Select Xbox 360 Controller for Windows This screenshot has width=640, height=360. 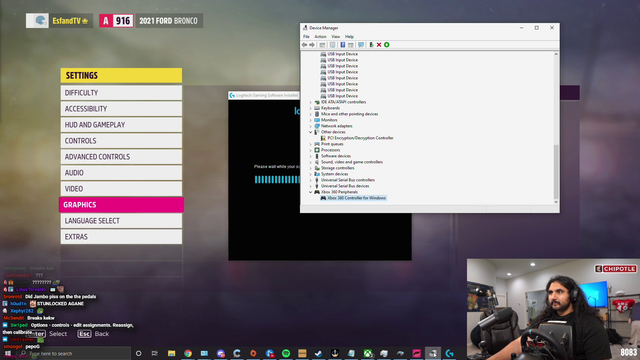[x=356, y=198]
